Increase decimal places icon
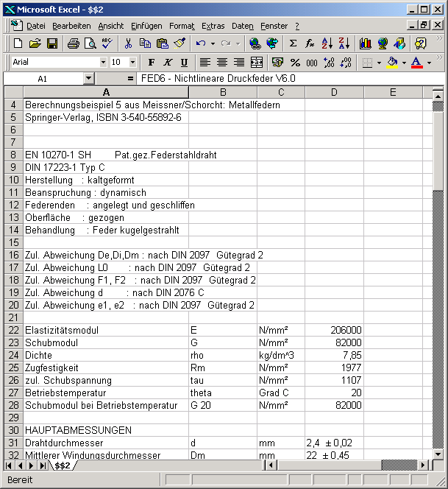 coord(329,63)
